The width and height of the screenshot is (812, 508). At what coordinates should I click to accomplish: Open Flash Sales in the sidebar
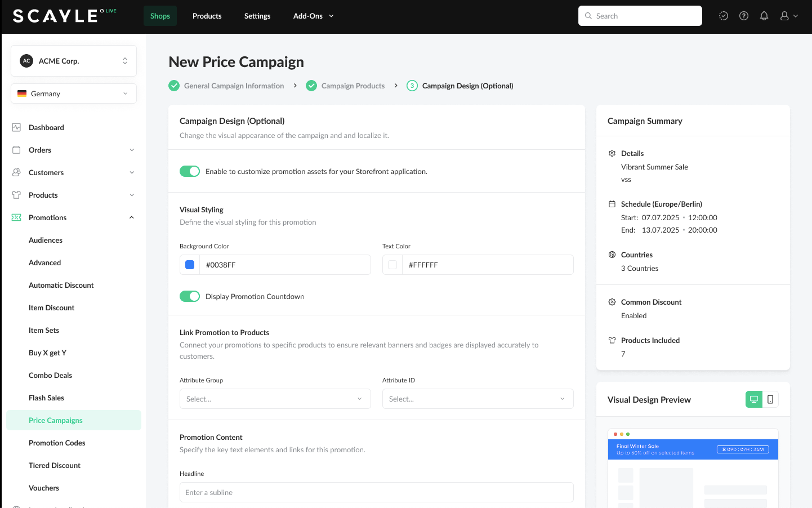[46, 398]
